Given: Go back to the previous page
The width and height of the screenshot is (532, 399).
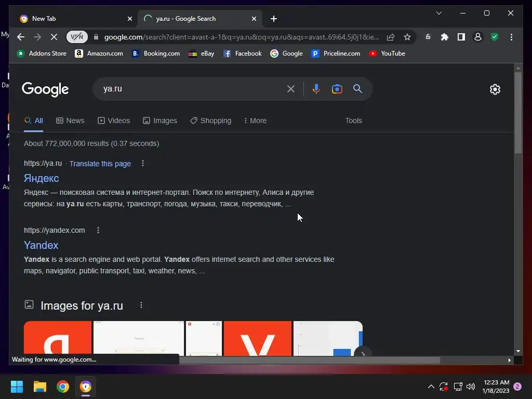Looking at the screenshot, I should point(21,37).
